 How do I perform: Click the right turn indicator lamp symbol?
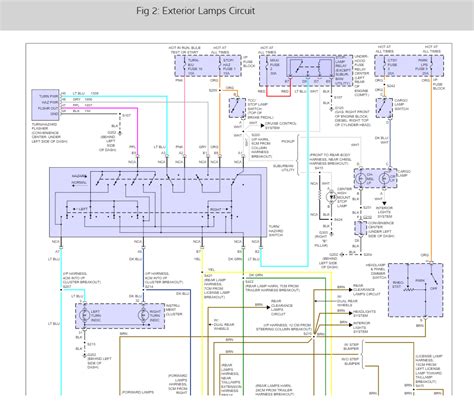(144, 315)
